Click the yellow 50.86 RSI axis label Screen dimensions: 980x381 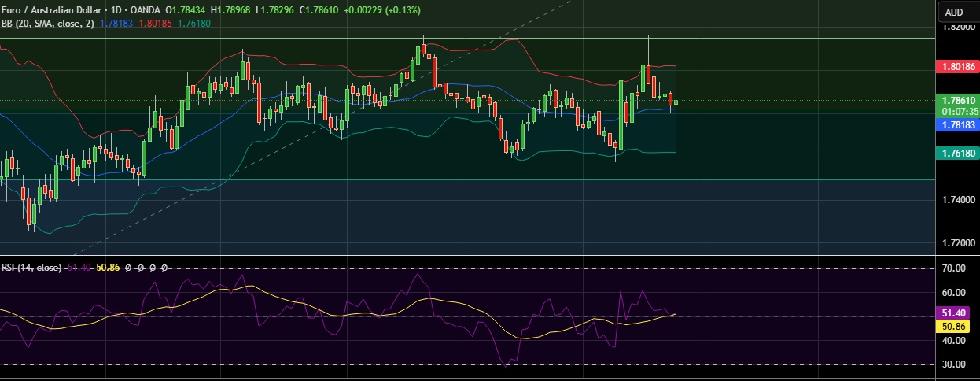[953, 326]
